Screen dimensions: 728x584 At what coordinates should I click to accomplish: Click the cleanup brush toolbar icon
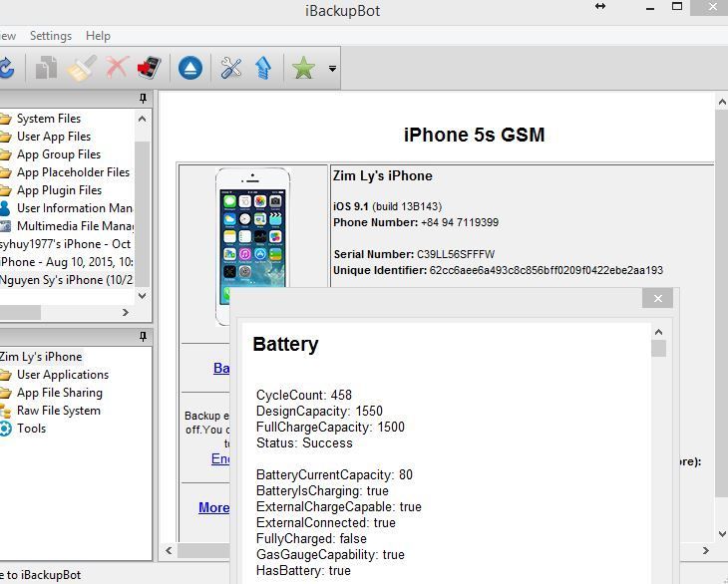click(x=81, y=68)
